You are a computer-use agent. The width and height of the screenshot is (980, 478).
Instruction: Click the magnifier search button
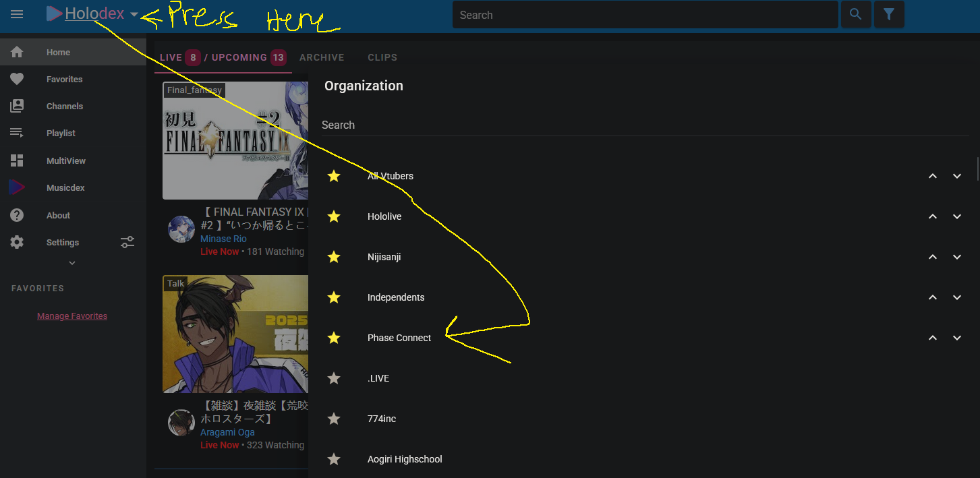(x=856, y=14)
